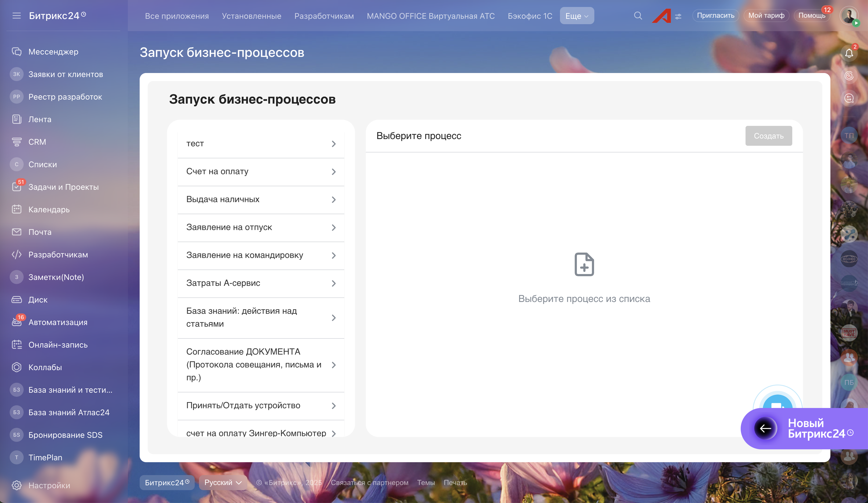Click the settings sliders icon next to logo
Screen dimensions: 868x503
click(x=678, y=17)
